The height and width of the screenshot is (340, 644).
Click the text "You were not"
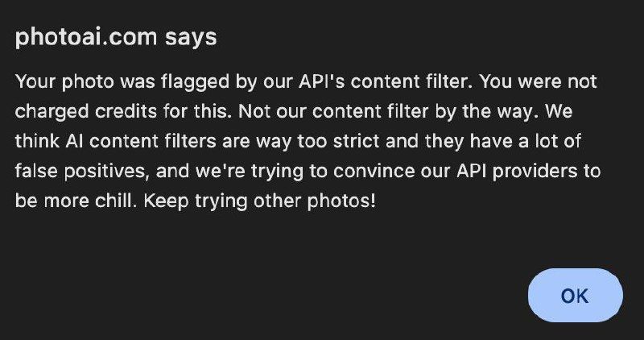coord(538,81)
